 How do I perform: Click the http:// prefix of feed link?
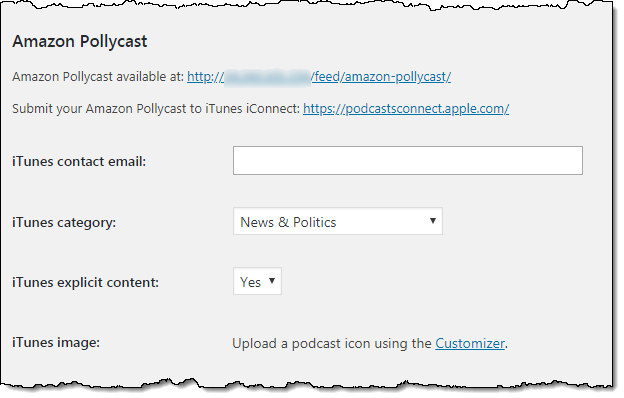(205, 76)
